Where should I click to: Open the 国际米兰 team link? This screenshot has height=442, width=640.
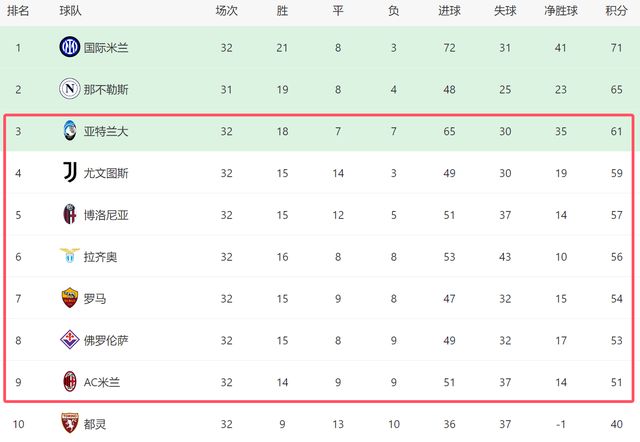106,48
